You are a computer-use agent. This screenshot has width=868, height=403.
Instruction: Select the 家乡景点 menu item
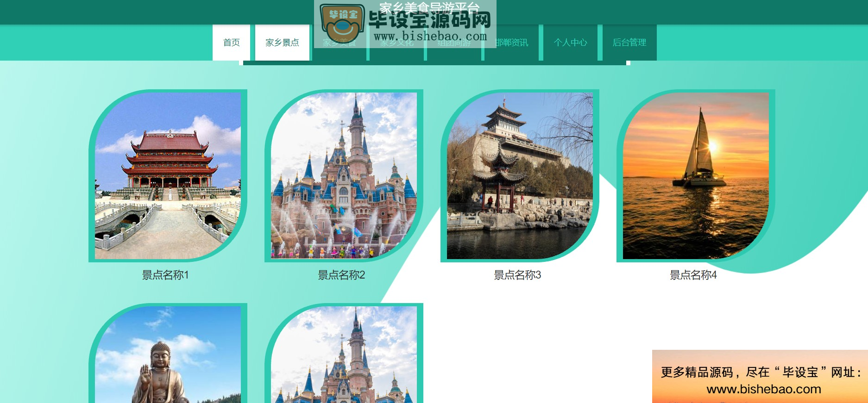click(x=282, y=43)
